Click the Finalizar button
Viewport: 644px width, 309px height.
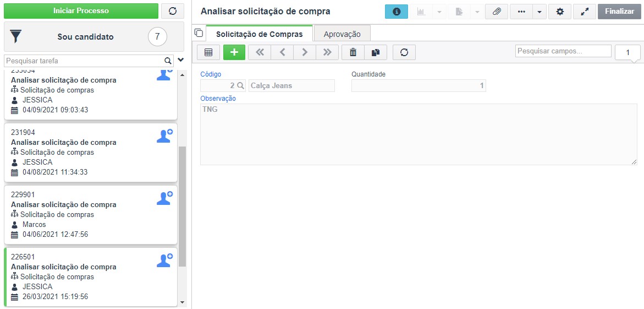(x=619, y=12)
